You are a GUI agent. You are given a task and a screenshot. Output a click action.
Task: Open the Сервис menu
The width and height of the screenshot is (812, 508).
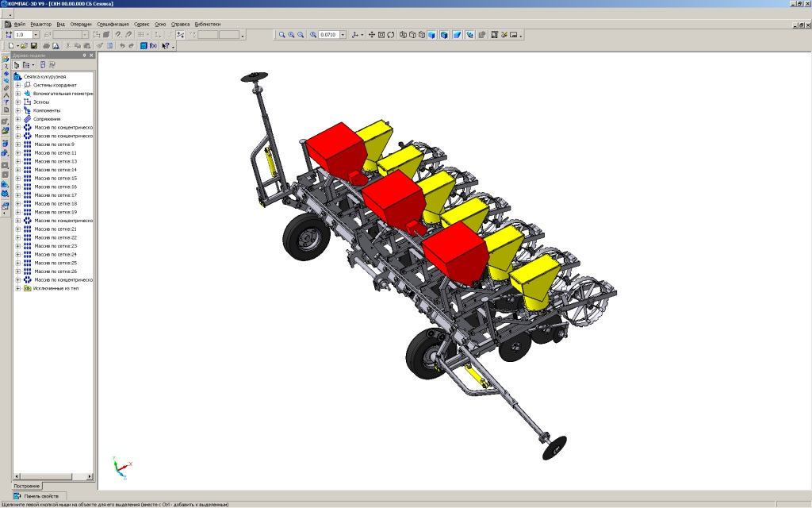click(x=141, y=25)
